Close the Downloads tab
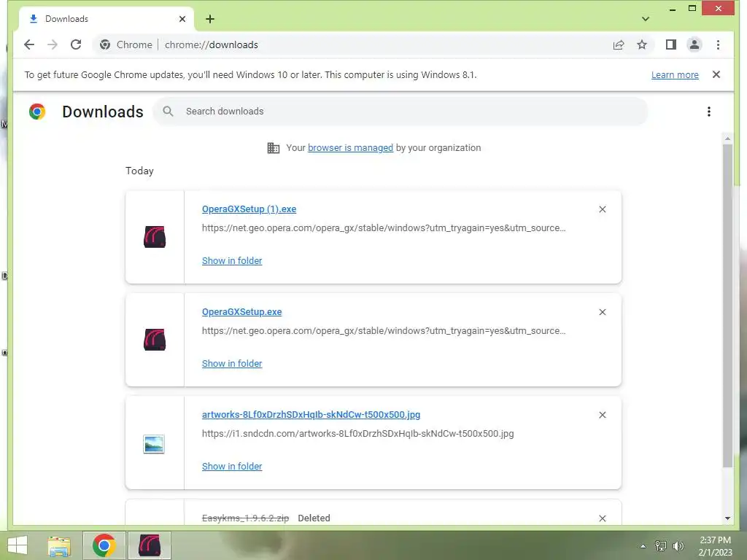 182,19
